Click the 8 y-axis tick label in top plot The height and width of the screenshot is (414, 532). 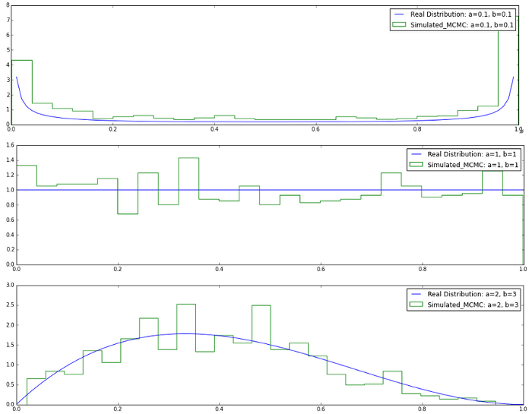coord(8,5)
